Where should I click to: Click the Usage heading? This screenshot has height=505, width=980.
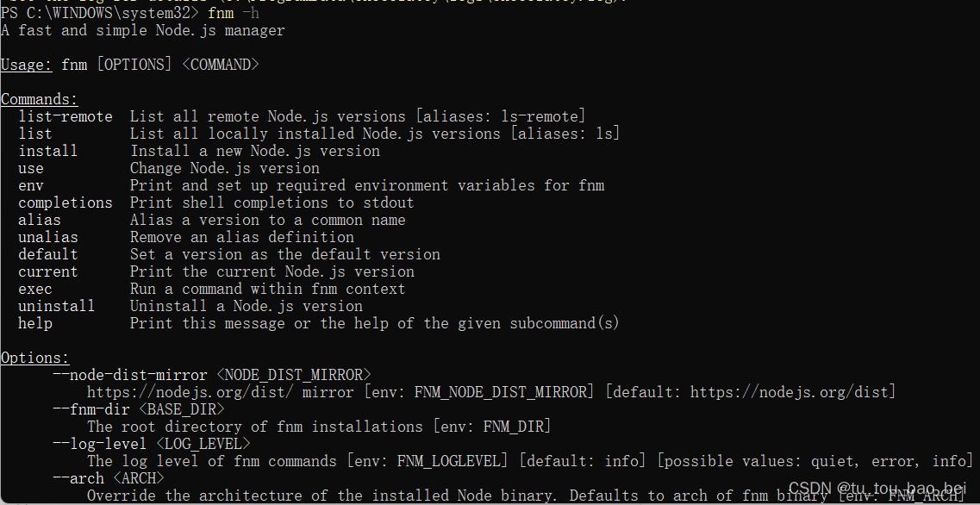(x=26, y=65)
